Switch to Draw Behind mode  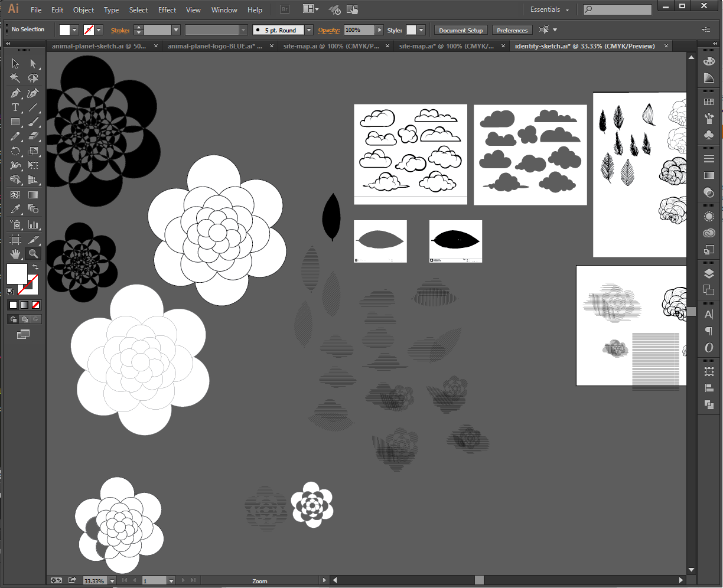click(x=24, y=319)
